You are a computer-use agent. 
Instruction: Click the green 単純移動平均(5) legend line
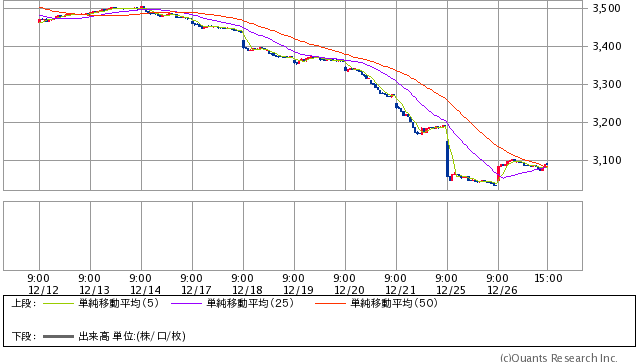click(x=58, y=304)
